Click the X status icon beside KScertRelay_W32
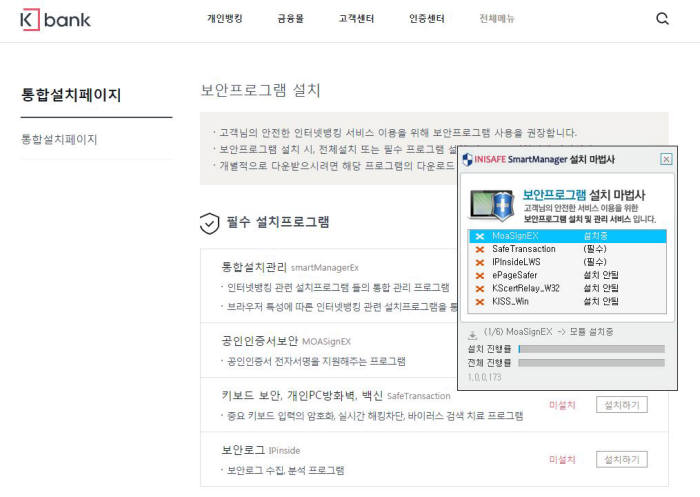 (480, 288)
